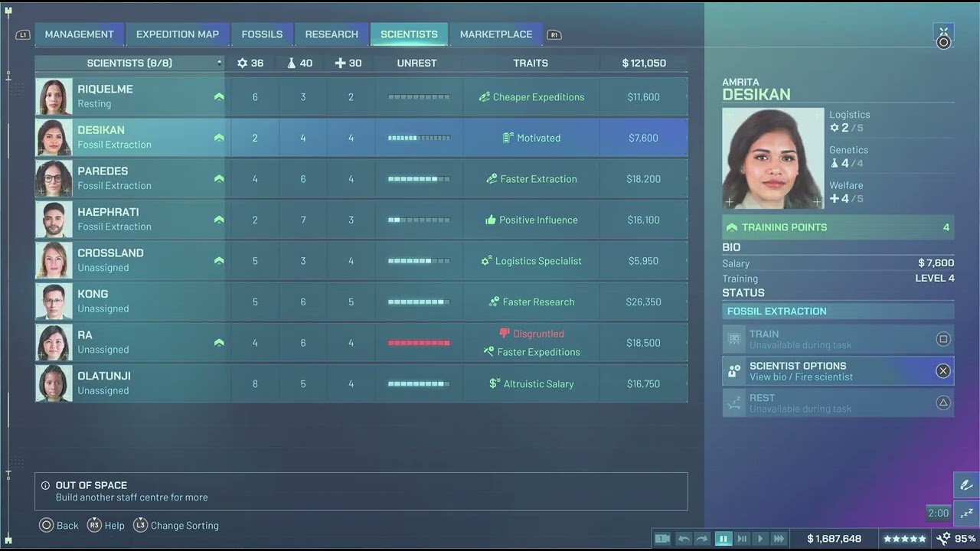The height and width of the screenshot is (551, 980).
Task: Click the redo arrow
Action: (x=702, y=539)
